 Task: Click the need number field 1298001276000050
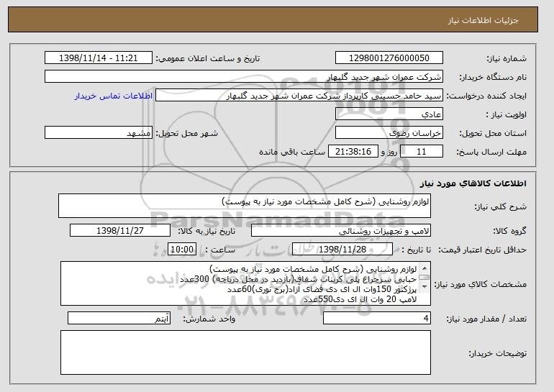pyautogui.click(x=389, y=58)
